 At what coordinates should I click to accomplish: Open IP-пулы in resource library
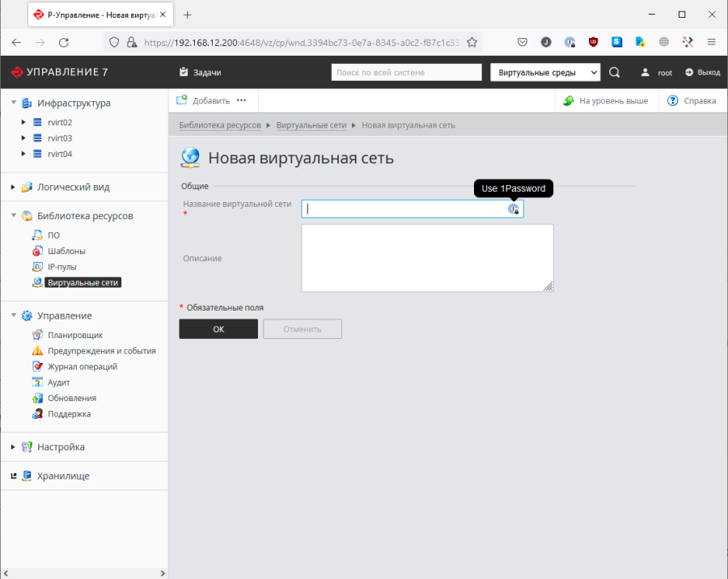[61, 267]
